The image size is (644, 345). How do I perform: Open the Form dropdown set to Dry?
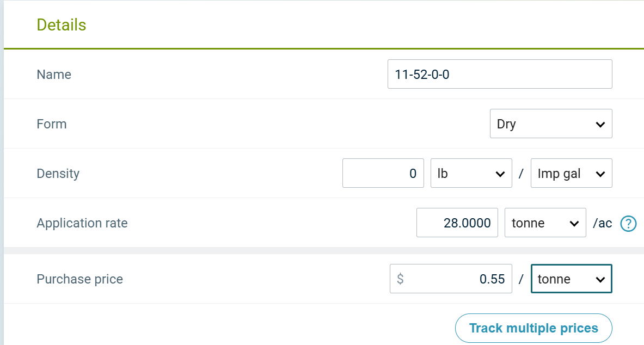click(x=550, y=124)
